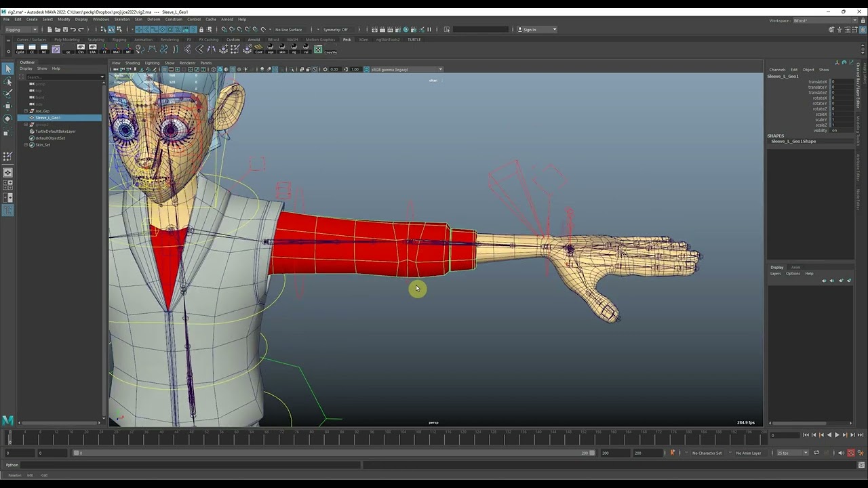Choose the Paint Selection tool
The height and width of the screenshot is (488, 868).
[x=7, y=94]
